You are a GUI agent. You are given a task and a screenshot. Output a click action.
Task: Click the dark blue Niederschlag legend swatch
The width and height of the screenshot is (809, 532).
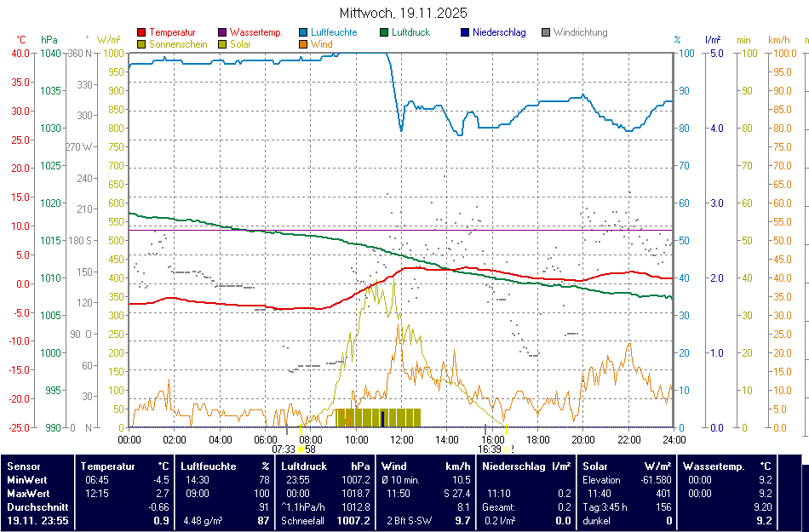coord(465,33)
